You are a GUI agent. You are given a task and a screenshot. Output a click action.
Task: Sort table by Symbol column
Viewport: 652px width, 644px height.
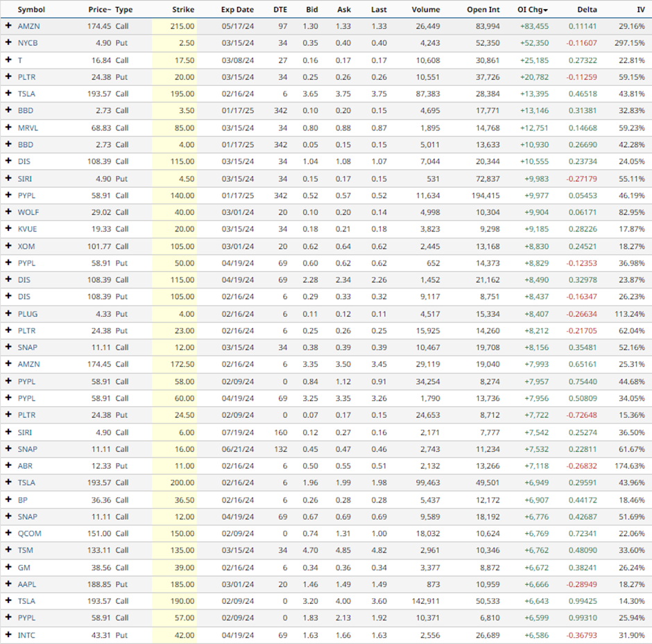(31, 10)
